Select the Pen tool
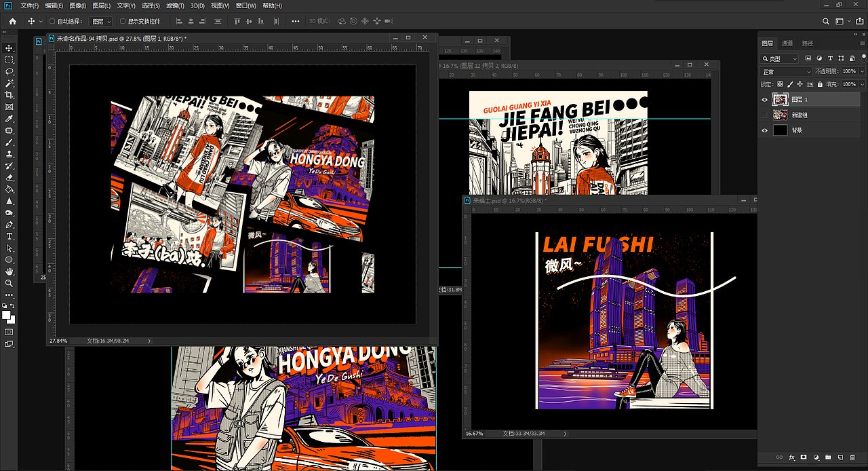Screen dimensions: 868x471 tap(9, 225)
